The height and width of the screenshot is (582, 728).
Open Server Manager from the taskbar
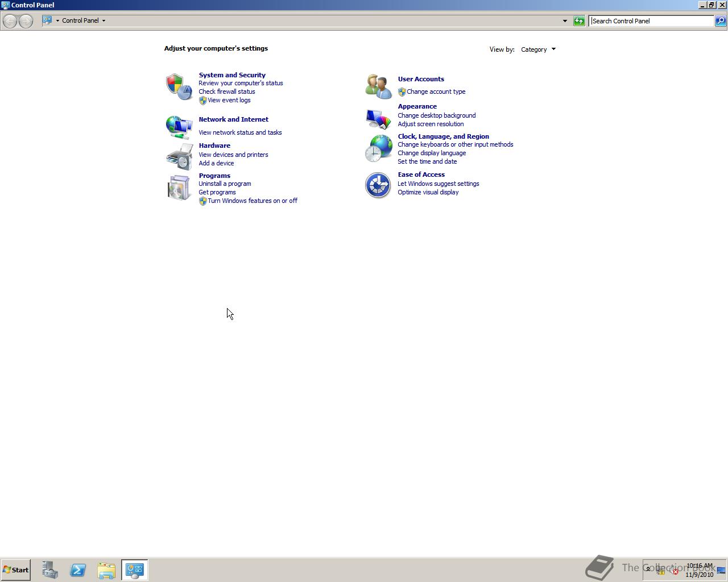pos(49,570)
